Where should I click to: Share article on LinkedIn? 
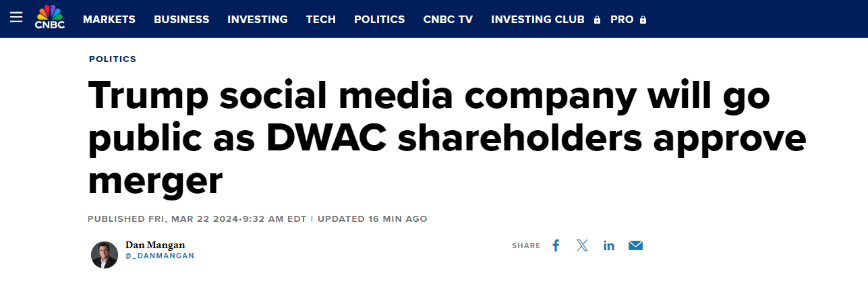pos(609,246)
